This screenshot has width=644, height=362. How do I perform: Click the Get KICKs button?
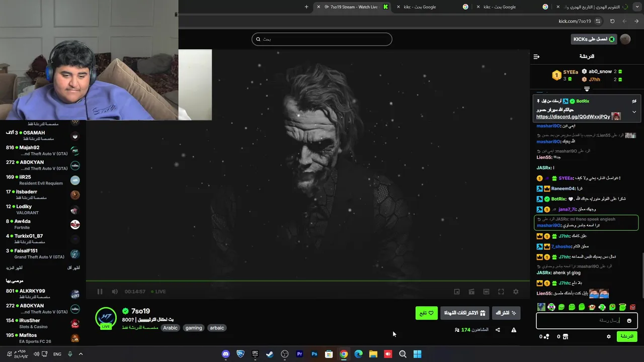pos(594,39)
